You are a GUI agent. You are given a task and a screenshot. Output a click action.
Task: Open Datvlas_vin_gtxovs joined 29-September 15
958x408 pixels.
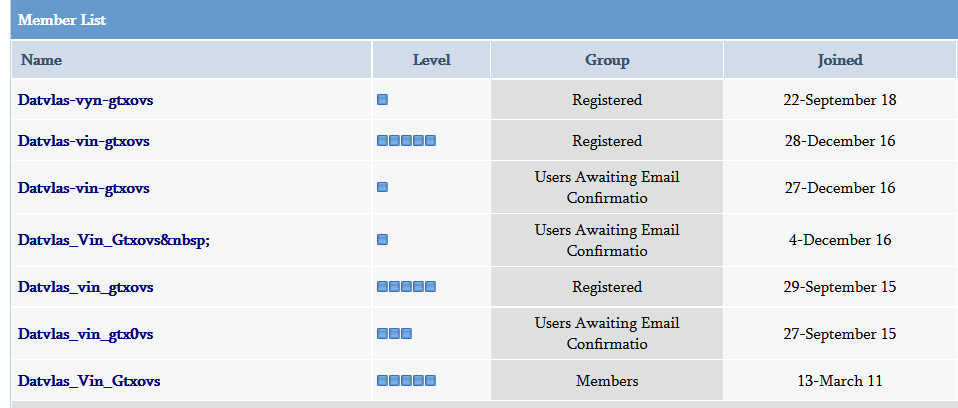[x=85, y=287]
